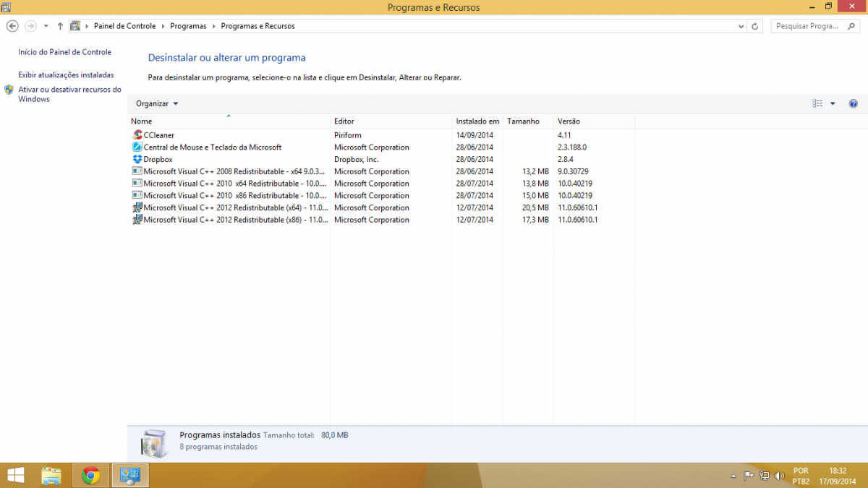868x488 pixels.
Task: Open the Windows Start button
Action: [x=15, y=475]
